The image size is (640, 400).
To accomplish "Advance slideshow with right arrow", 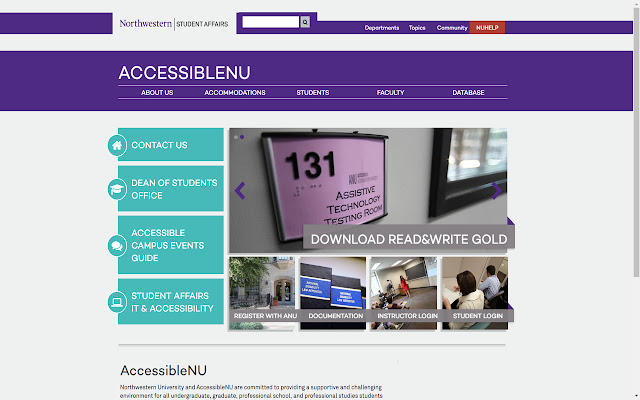I will click(496, 190).
